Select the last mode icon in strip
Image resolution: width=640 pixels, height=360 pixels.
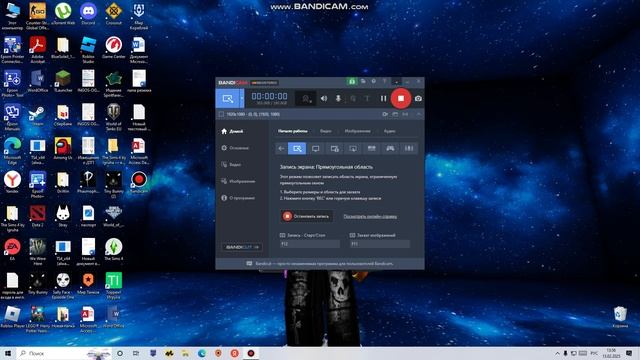coord(409,149)
